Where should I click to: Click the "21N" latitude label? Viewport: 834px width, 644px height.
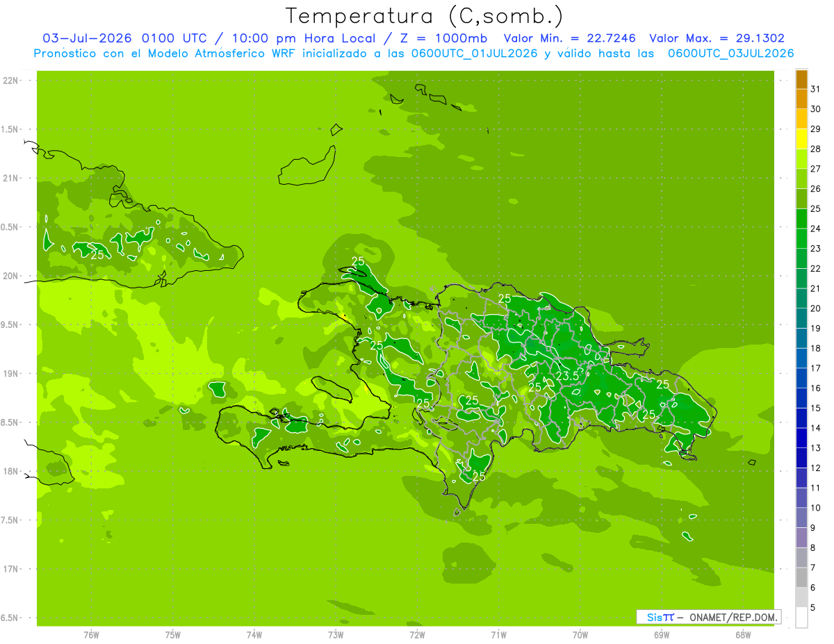coord(10,179)
